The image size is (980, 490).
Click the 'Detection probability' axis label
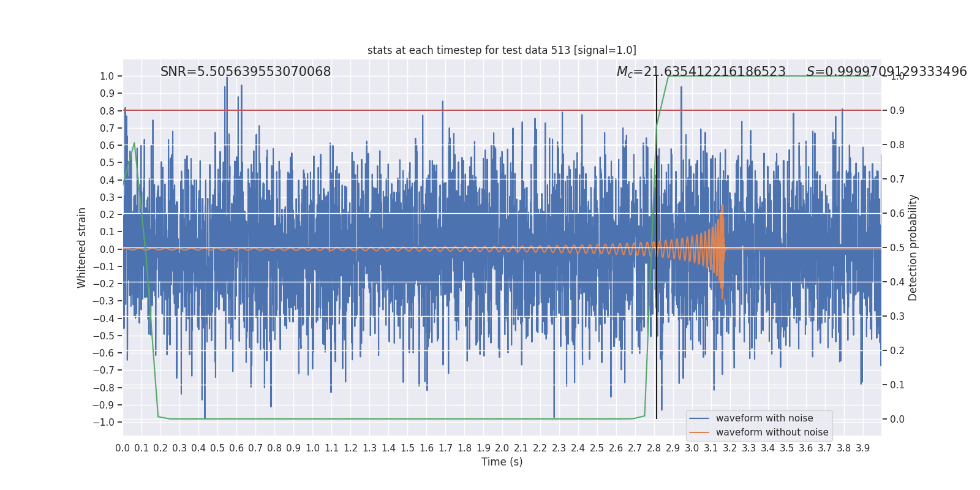point(913,247)
